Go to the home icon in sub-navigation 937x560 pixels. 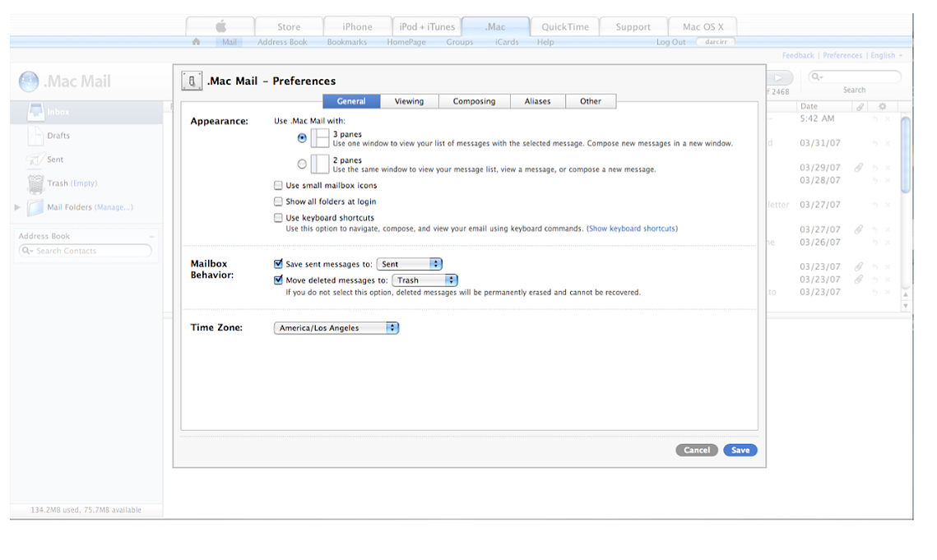pos(196,42)
